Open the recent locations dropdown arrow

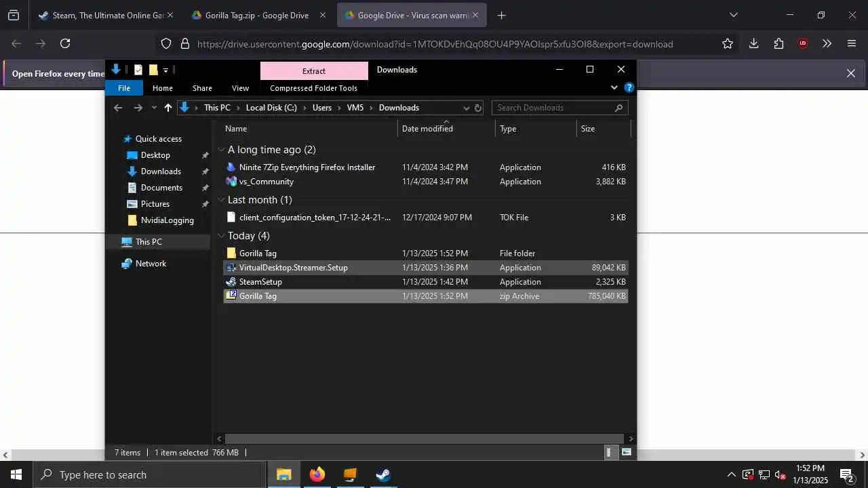154,108
